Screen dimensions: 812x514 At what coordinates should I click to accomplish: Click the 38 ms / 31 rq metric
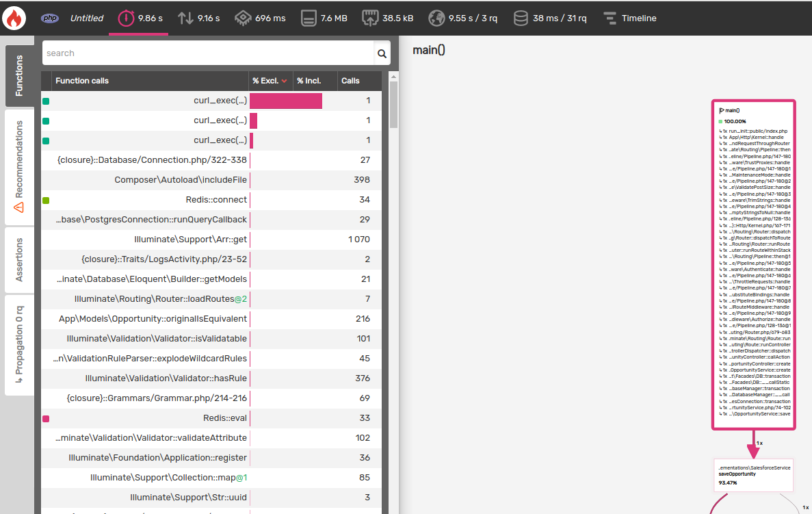560,18
